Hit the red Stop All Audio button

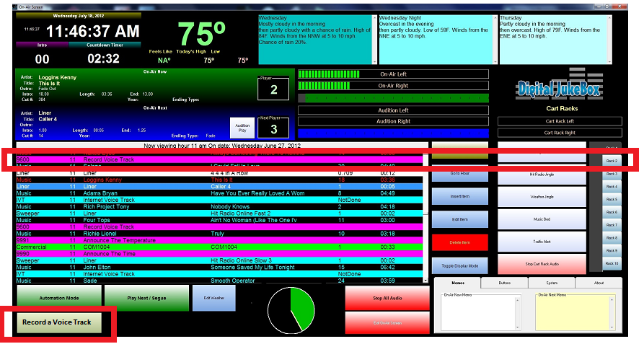point(387,298)
